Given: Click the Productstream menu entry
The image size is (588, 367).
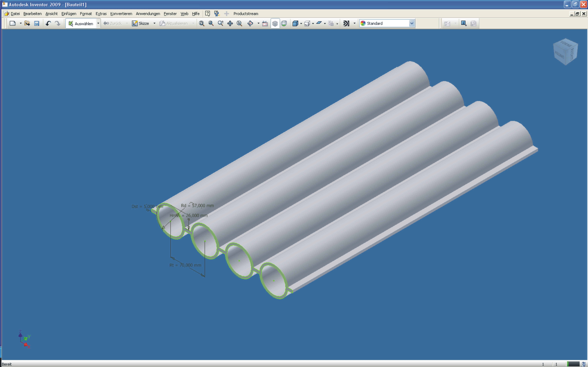Looking at the screenshot, I should pyautogui.click(x=246, y=14).
